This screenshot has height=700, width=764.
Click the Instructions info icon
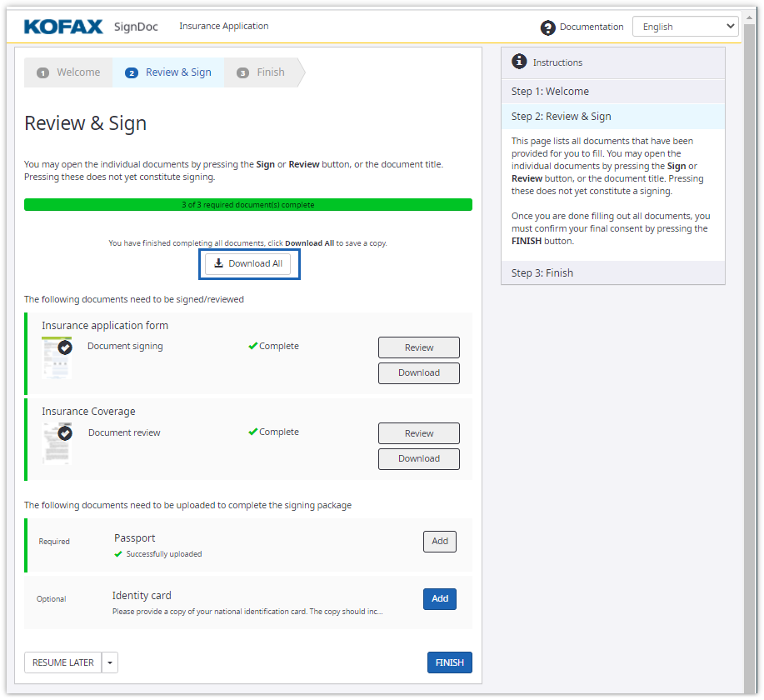(x=519, y=62)
